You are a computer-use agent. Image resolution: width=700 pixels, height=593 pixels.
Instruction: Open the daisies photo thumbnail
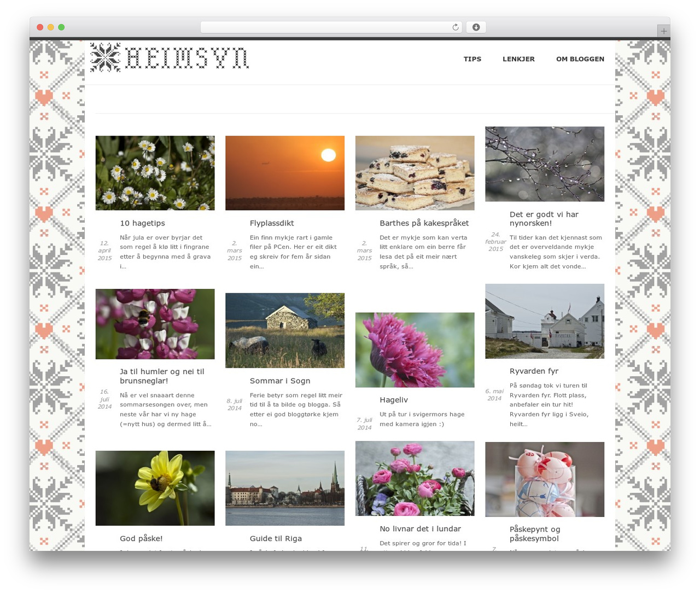coord(155,173)
